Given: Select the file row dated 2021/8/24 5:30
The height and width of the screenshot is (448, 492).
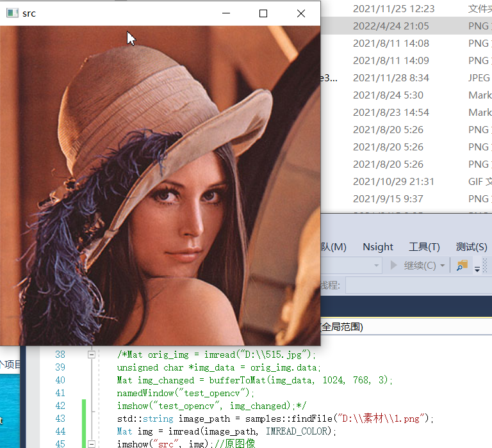Looking at the screenshot, I should tap(406, 95).
